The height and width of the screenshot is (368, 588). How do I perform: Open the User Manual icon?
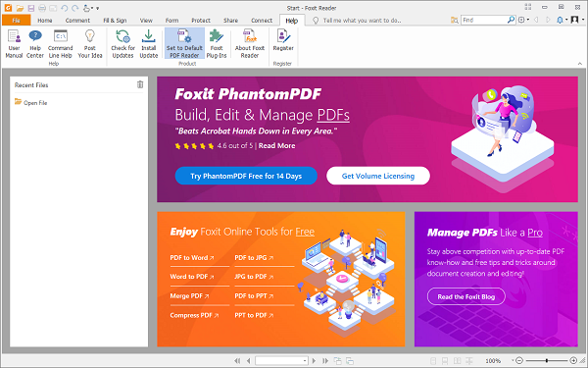[14, 44]
